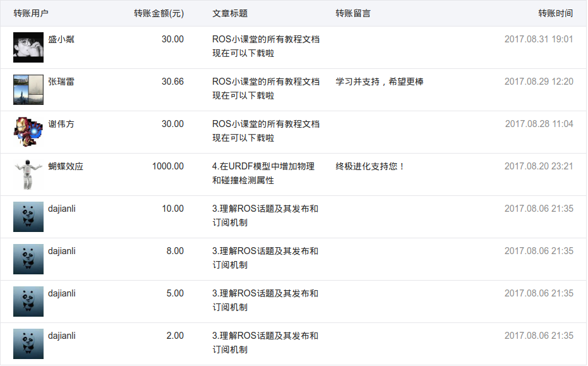The width and height of the screenshot is (588, 366).
Task: Open article 4.在URDF模型中增加物理和碰撞检测属性
Action: [x=263, y=173]
